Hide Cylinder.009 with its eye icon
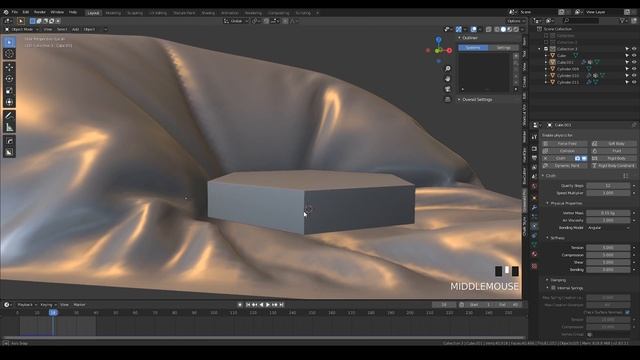 click(x=634, y=69)
